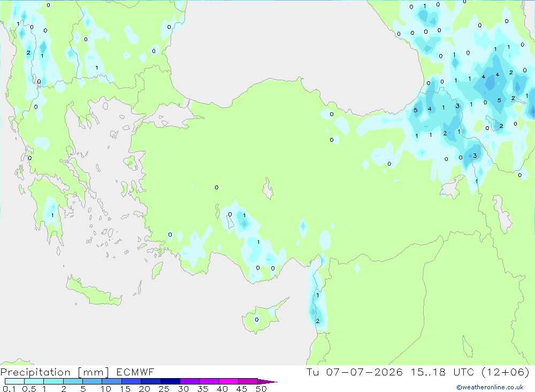Click the '(12+06)' forecast run text
Screen dimensions: 535x392
click(x=506, y=372)
